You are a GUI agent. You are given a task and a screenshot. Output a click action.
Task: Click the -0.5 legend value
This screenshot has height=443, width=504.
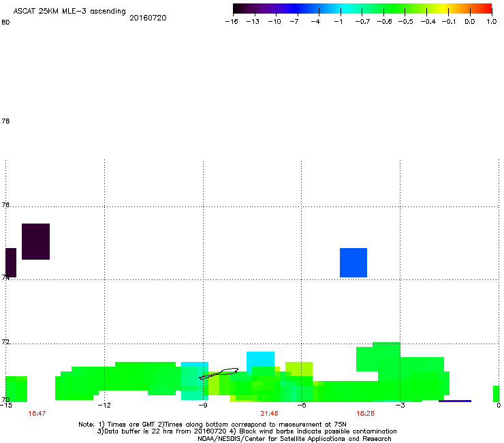[x=406, y=22]
